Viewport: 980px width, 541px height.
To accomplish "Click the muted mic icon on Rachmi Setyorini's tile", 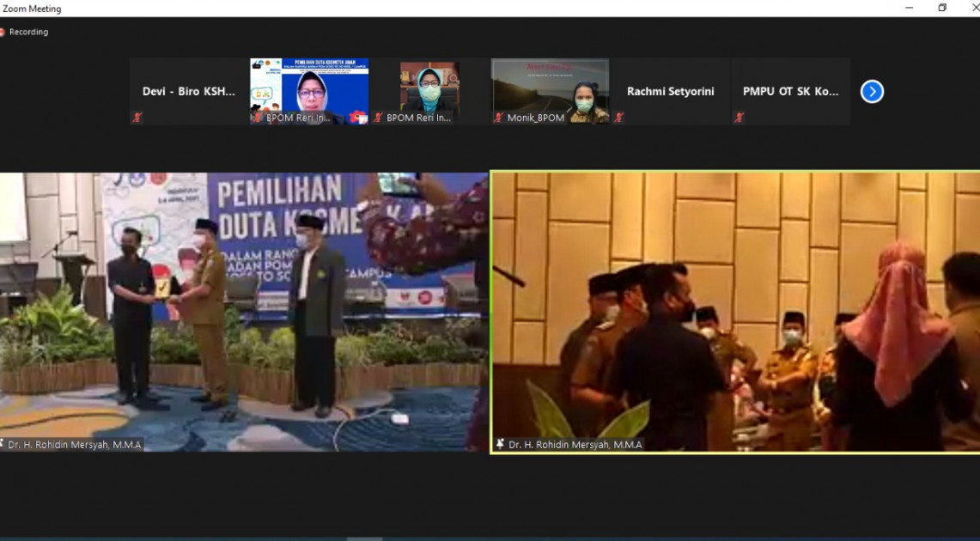I will click(618, 118).
